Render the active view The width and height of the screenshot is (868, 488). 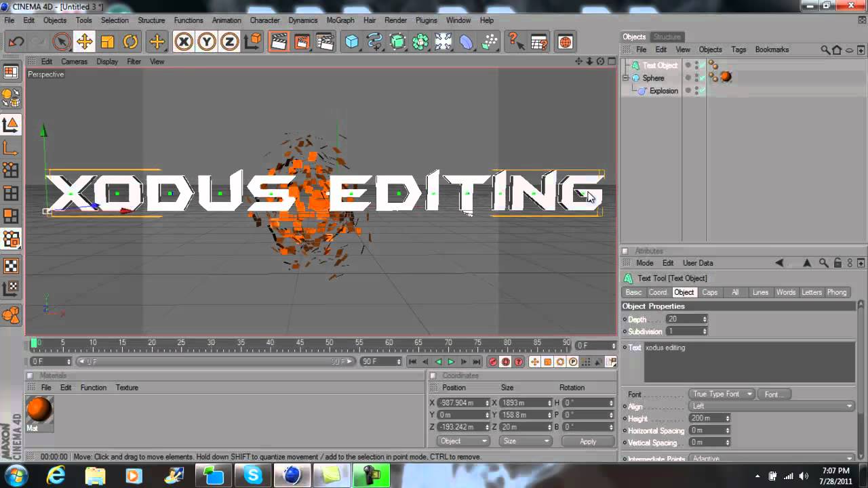(x=279, y=42)
